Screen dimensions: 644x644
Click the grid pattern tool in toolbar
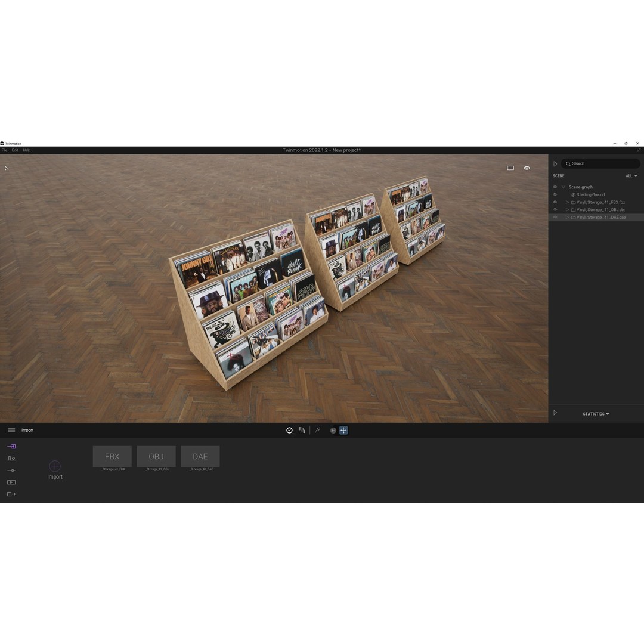tap(302, 430)
